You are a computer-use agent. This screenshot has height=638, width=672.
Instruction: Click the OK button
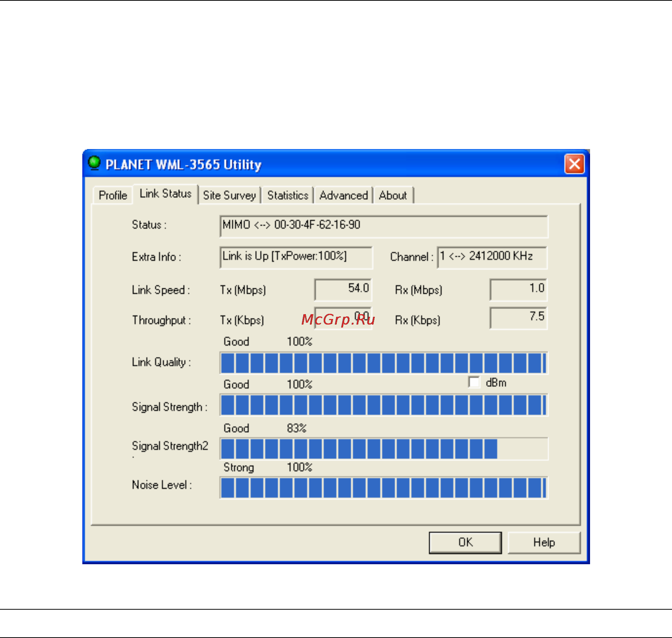[x=465, y=543]
